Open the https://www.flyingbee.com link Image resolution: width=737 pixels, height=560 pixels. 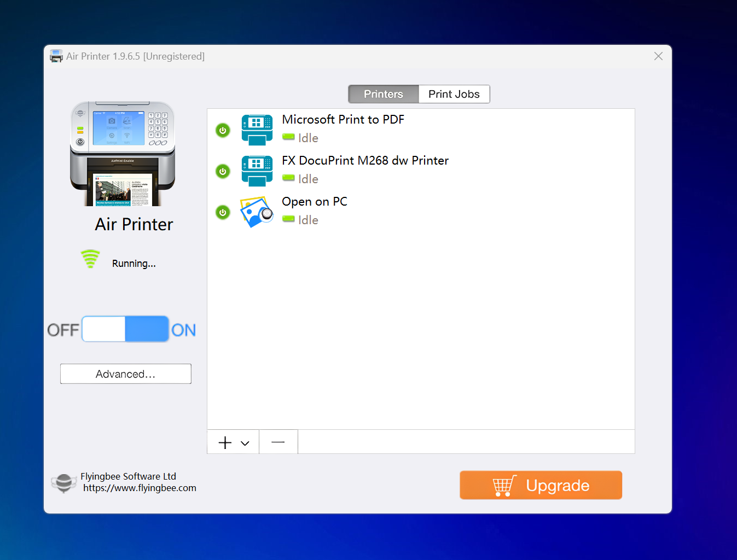(140, 488)
